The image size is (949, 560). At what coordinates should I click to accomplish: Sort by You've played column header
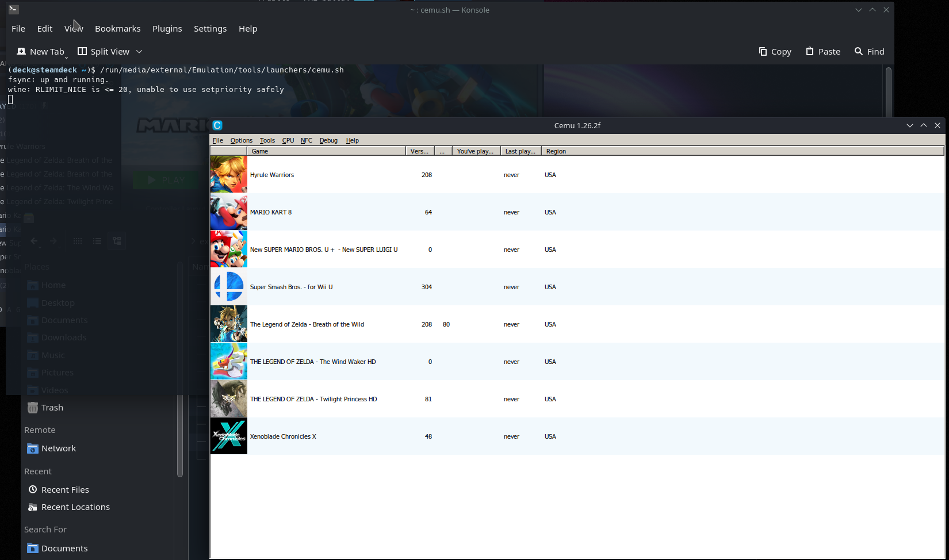click(476, 151)
